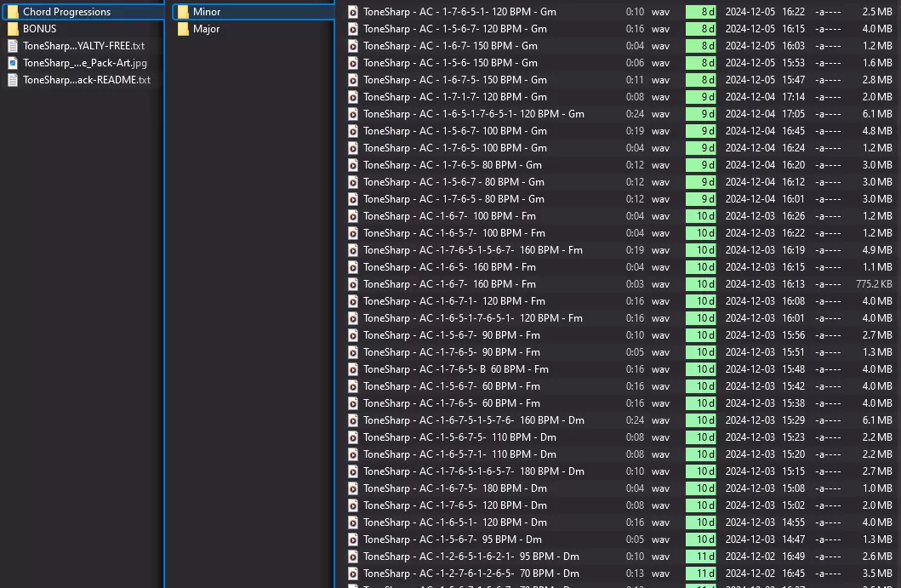
Task: Select file name 'AC -1-7-6-5- B 60 BPM - Fm'
Action: tap(456, 369)
